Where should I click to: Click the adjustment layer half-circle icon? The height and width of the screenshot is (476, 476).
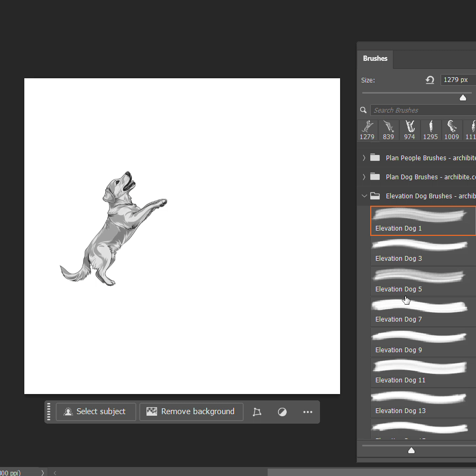point(282,412)
